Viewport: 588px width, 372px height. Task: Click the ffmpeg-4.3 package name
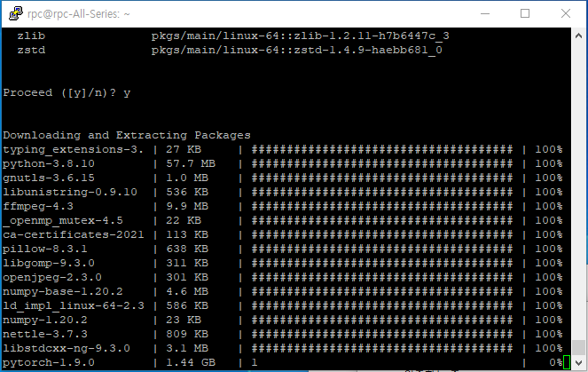[x=38, y=207]
